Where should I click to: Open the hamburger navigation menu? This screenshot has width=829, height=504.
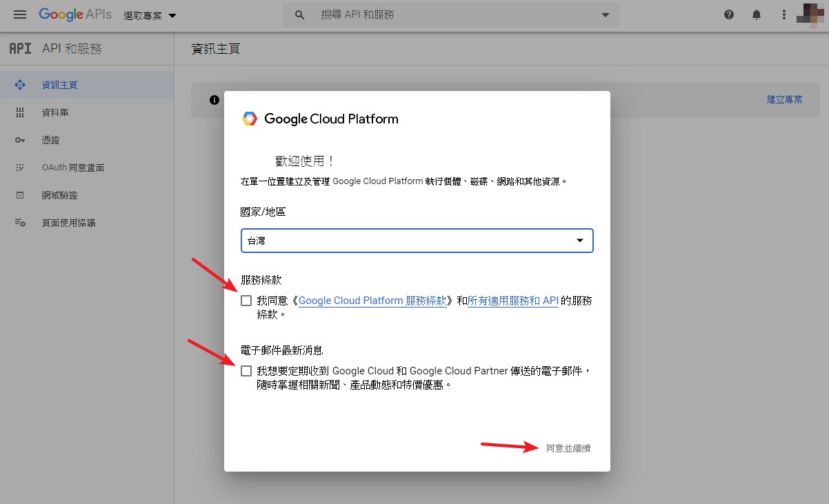point(20,14)
